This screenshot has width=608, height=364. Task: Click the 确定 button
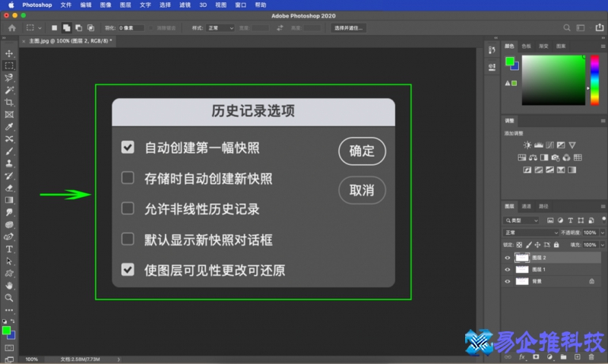(362, 151)
